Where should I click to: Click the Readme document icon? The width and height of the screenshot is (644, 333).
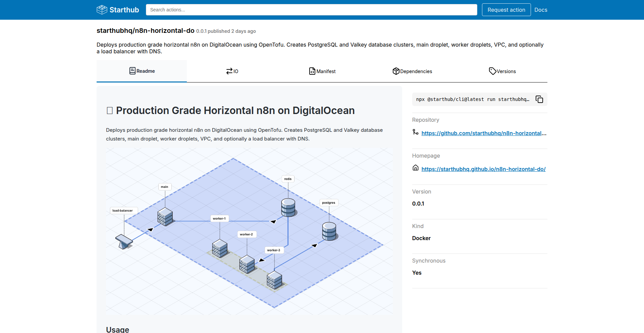pos(132,71)
